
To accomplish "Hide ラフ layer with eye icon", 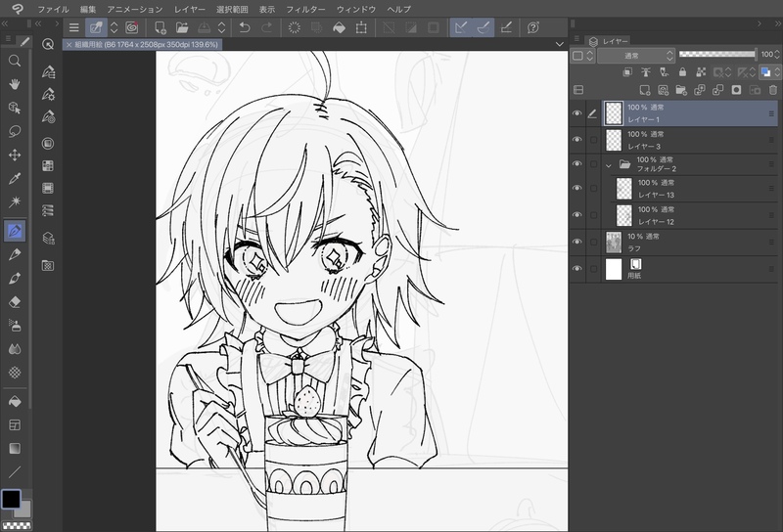I will tap(577, 243).
